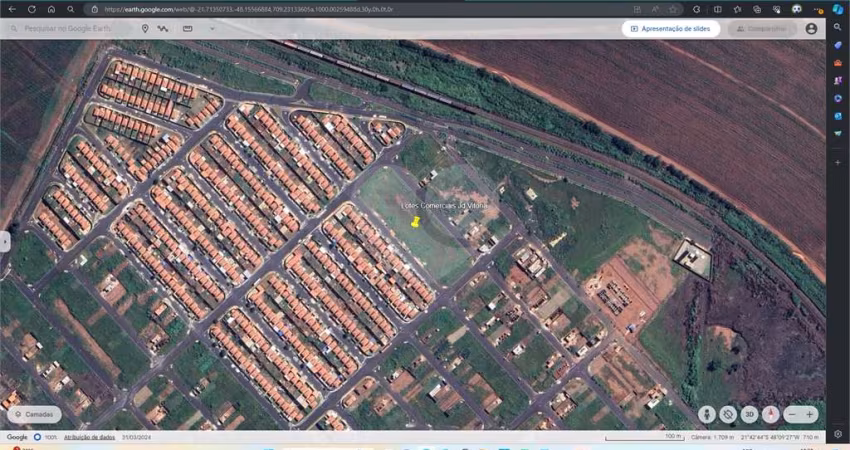This screenshot has width=850, height=450.
Task: Select the draw path tool icon
Action: [x=163, y=28]
